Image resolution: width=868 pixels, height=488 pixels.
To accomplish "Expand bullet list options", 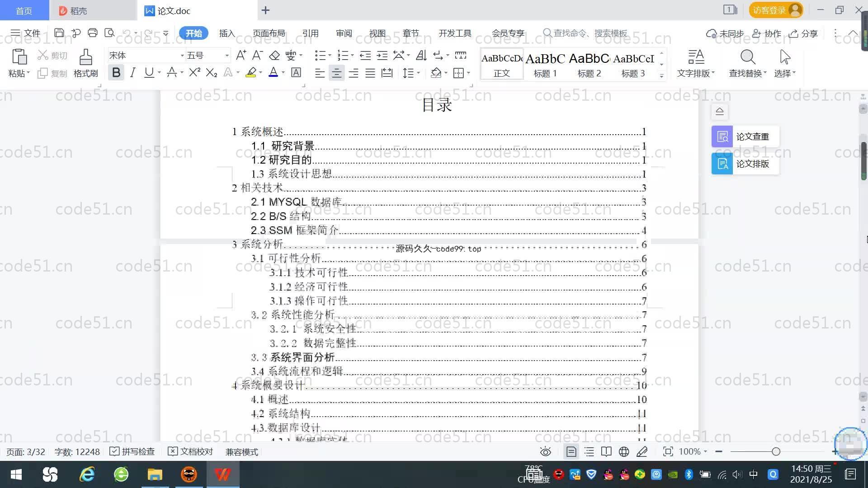I will coord(330,56).
